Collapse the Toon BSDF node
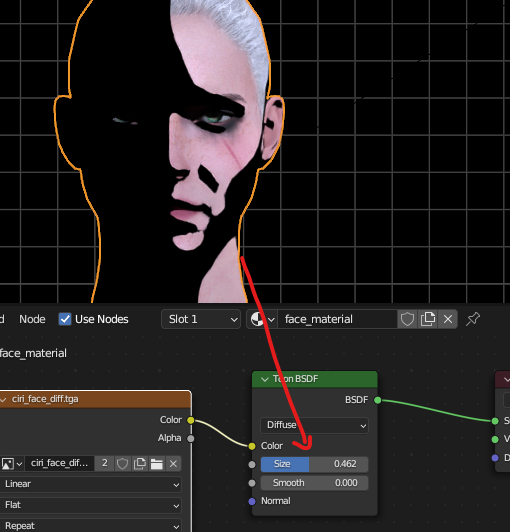Image resolution: width=510 pixels, height=532 pixels. [x=265, y=379]
